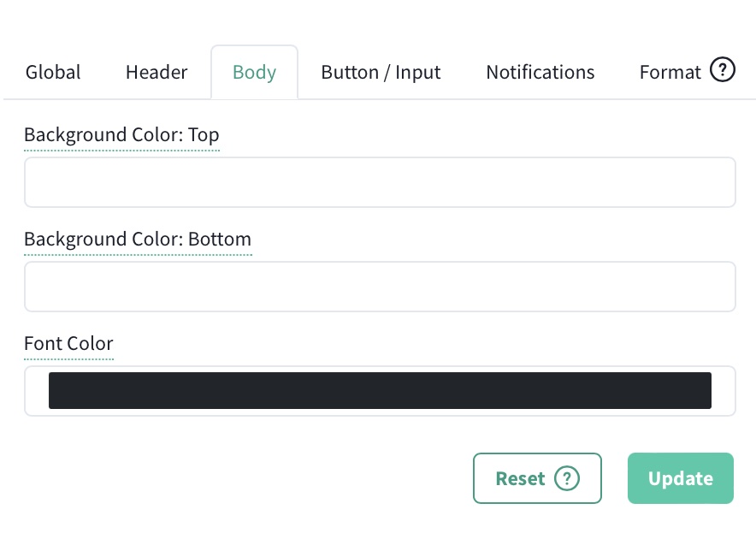Click the Background Color: Bottom label
This screenshot has width=756, height=551.
[138, 239]
